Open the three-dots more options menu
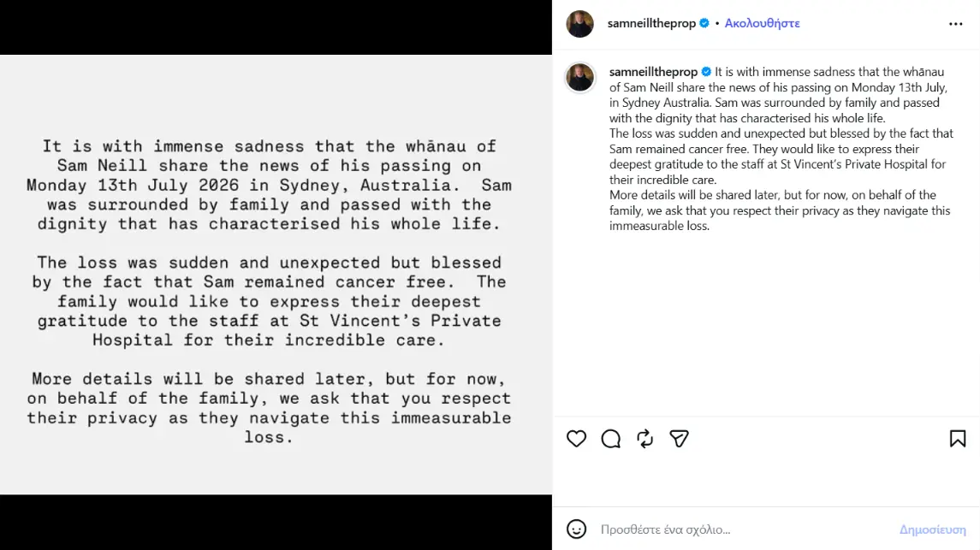 click(x=956, y=24)
